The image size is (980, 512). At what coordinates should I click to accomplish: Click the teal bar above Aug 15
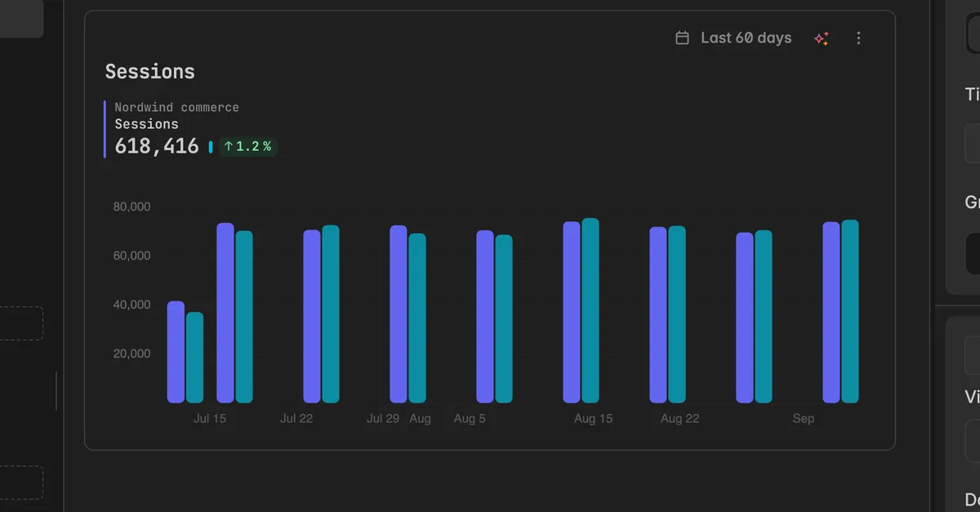pyautogui.click(x=590, y=310)
